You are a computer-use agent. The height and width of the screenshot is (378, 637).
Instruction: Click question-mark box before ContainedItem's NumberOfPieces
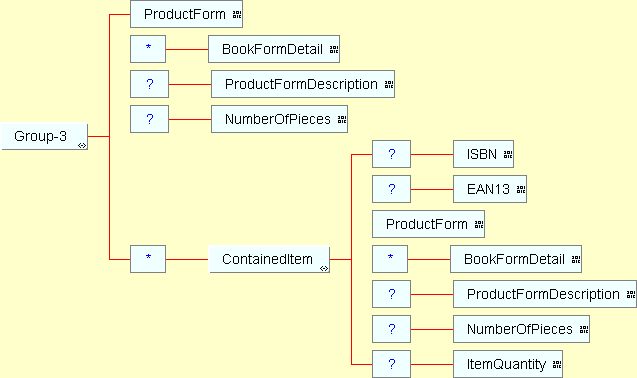point(392,329)
